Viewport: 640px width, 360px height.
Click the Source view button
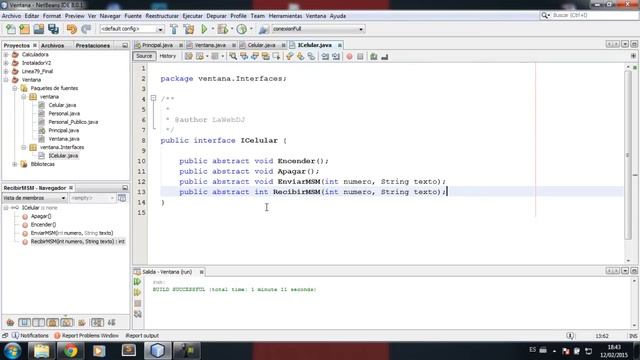(144, 56)
